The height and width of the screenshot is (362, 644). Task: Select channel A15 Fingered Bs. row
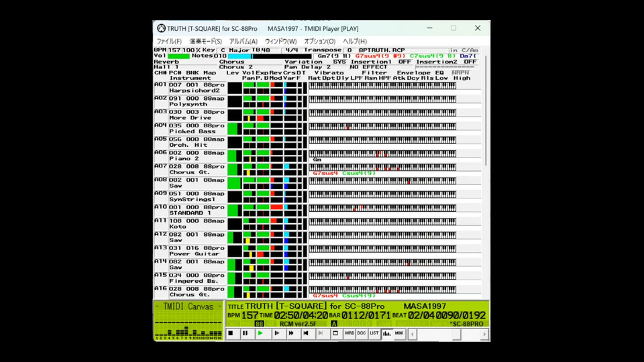tap(190, 278)
